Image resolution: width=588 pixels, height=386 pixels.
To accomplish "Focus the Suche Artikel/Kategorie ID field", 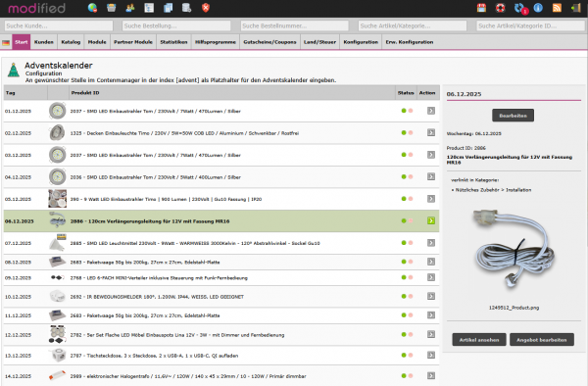I will (530, 25).
